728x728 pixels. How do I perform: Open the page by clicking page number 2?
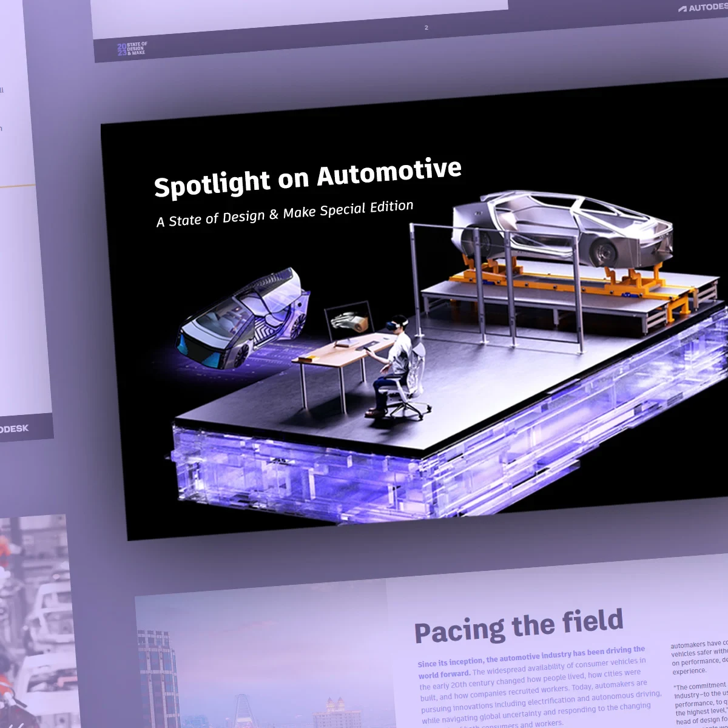(426, 27)
